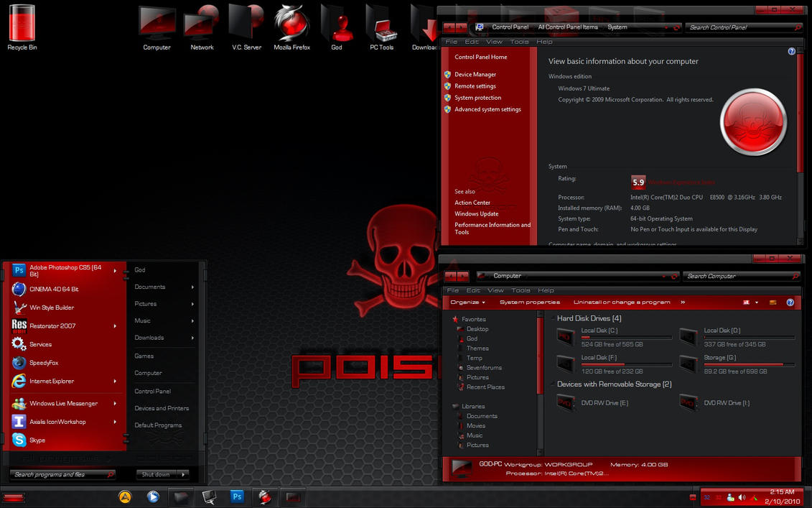Launch SpeedyFox from Start menu

pos(65,363)
